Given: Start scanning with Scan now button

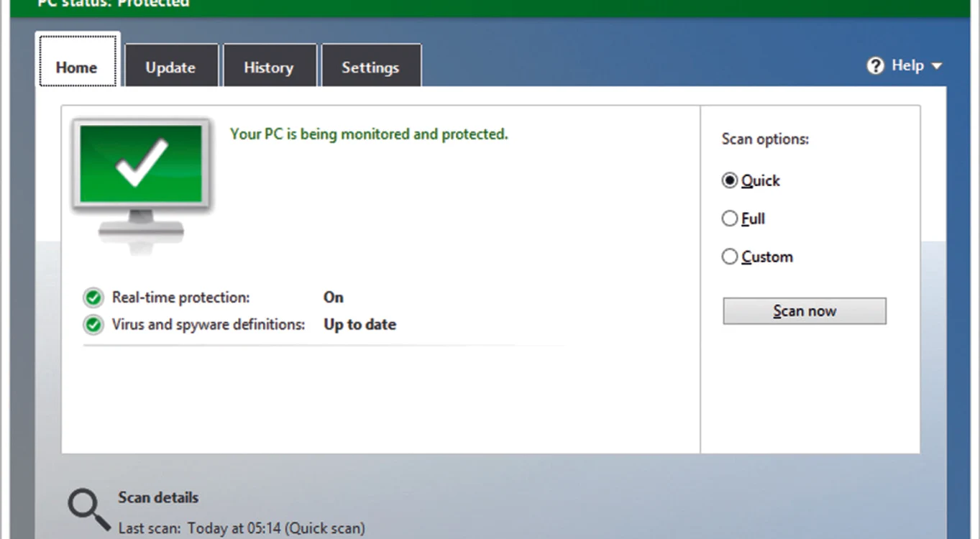Looking at the screenshot, I should (805, 311).
